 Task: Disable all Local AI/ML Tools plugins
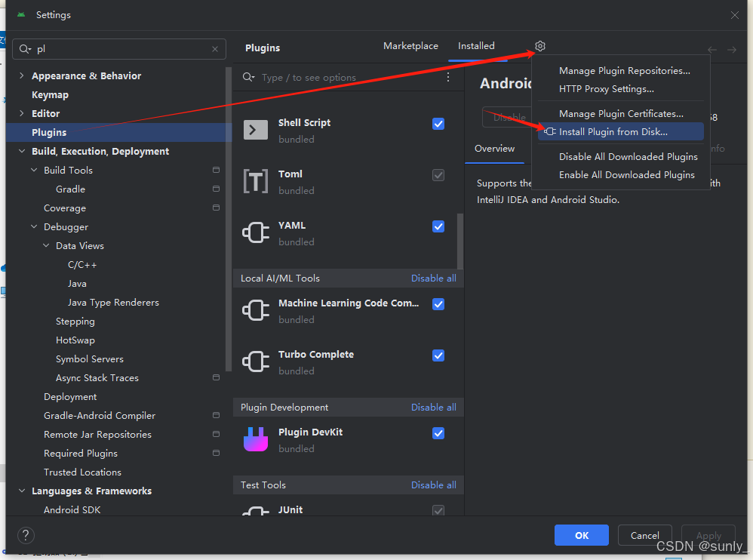pyautogui.click(x=434, y=278)
